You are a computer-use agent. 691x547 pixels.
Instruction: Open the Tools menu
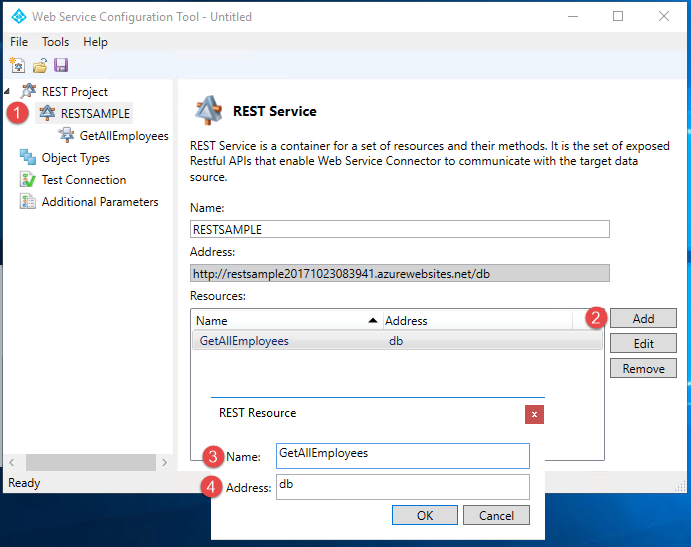(56, 41)
